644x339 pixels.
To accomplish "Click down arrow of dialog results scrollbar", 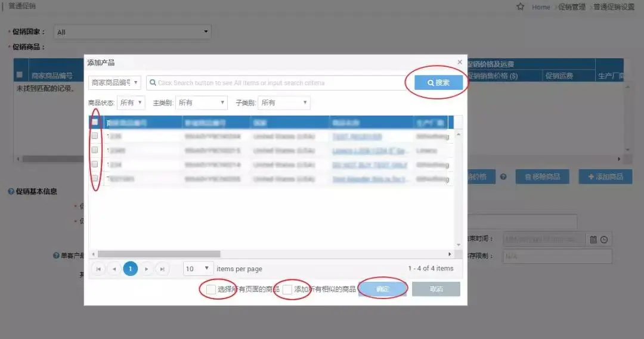I will click(x=459, y=245).
